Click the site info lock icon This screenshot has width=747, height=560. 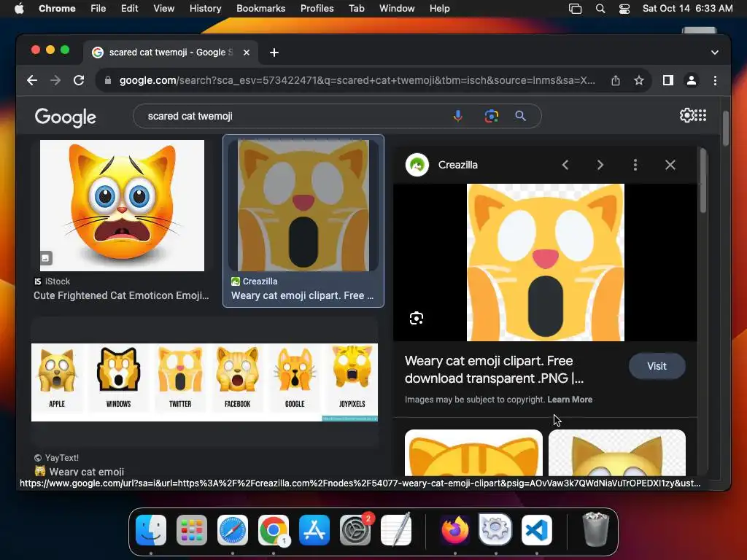(108, 80)
